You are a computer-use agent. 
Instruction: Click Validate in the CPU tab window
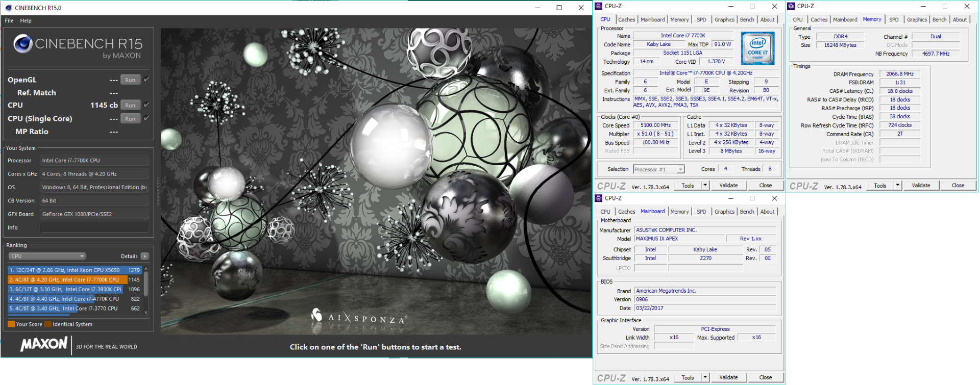[728, 185]
